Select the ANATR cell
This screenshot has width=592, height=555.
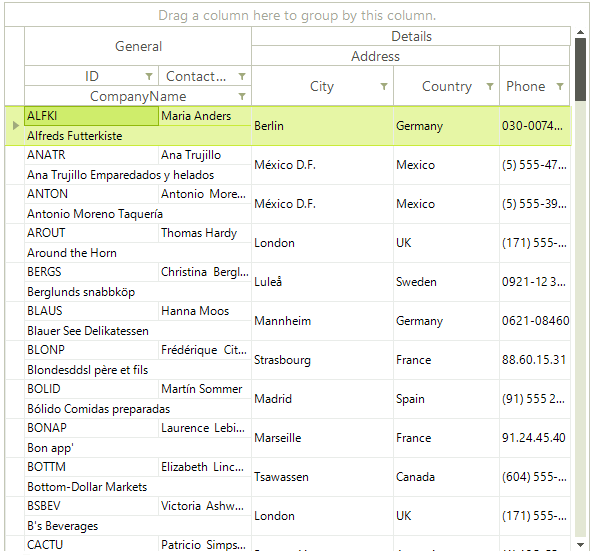(x=91, y=155)
